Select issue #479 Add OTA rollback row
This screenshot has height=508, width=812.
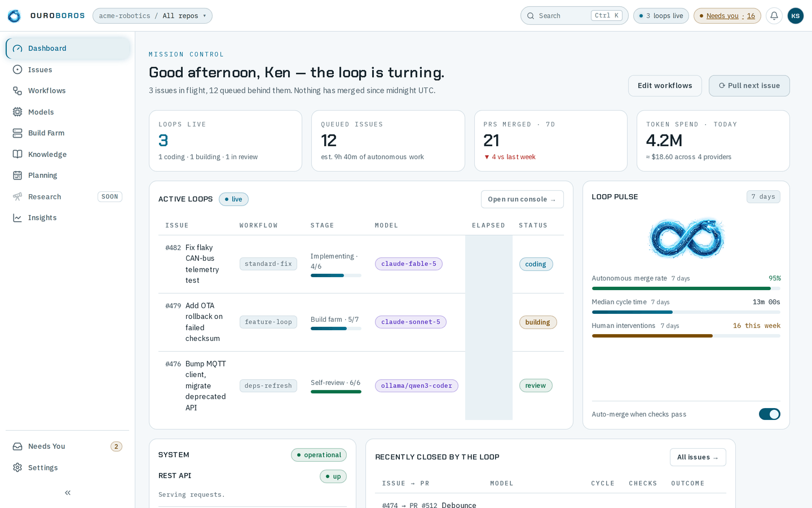pos(361,322)
